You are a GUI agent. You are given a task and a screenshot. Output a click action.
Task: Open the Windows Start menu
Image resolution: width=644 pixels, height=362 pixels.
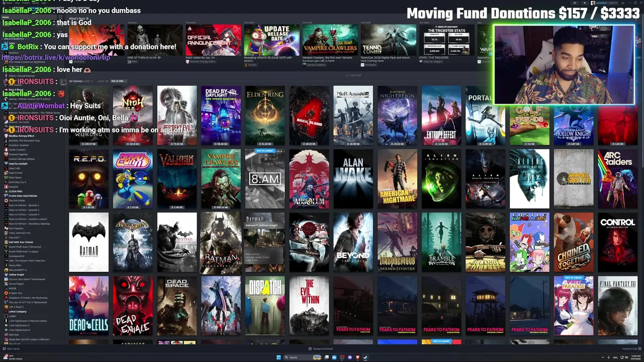pos(279,357)
